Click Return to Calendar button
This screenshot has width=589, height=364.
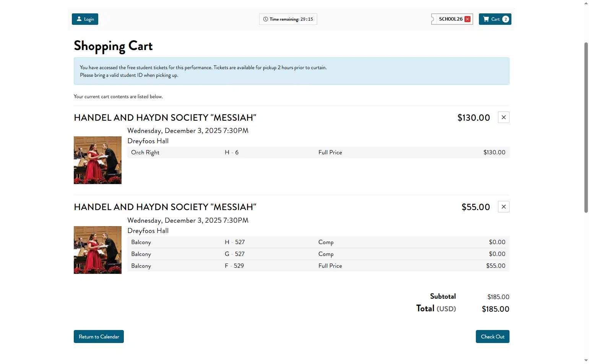tap(99, 336)
